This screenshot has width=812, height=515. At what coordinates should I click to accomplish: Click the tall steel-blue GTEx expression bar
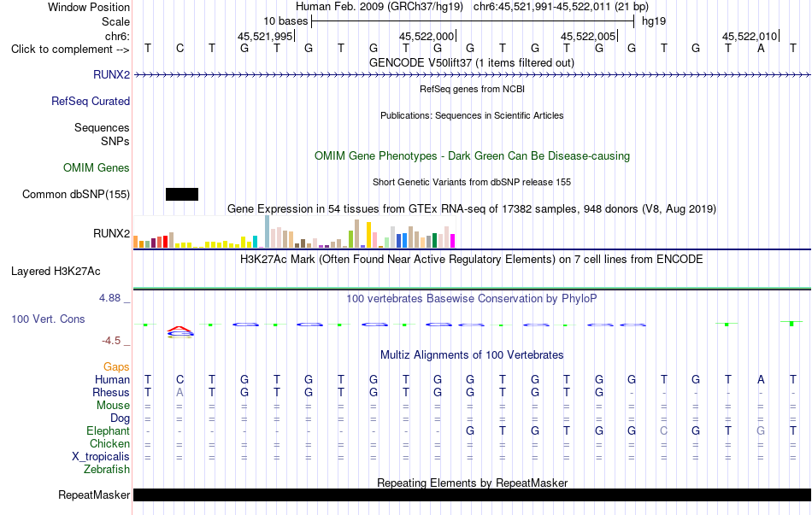268,231
